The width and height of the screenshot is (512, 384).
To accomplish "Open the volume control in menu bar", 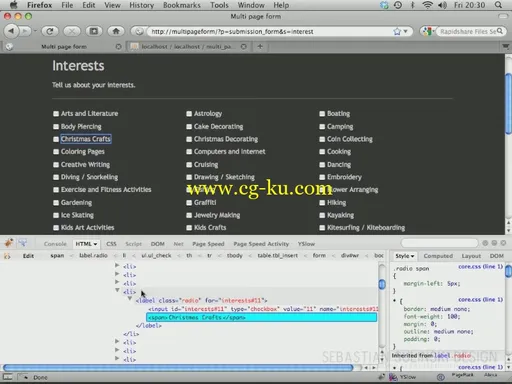I will [442, 5].
